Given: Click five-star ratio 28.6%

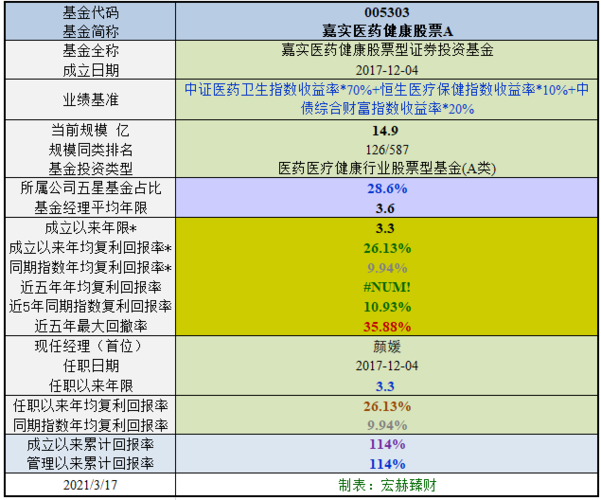Looking at the screenshot, I should click(x=387, y=188).
